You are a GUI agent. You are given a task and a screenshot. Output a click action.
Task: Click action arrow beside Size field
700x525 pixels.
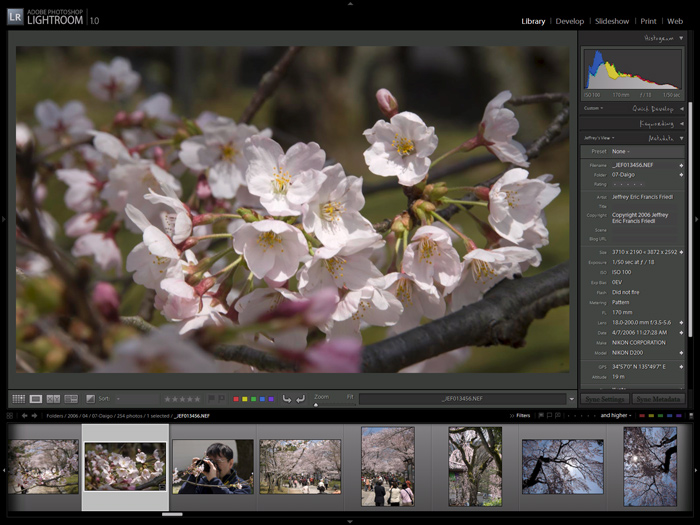[x=681, y=252]
